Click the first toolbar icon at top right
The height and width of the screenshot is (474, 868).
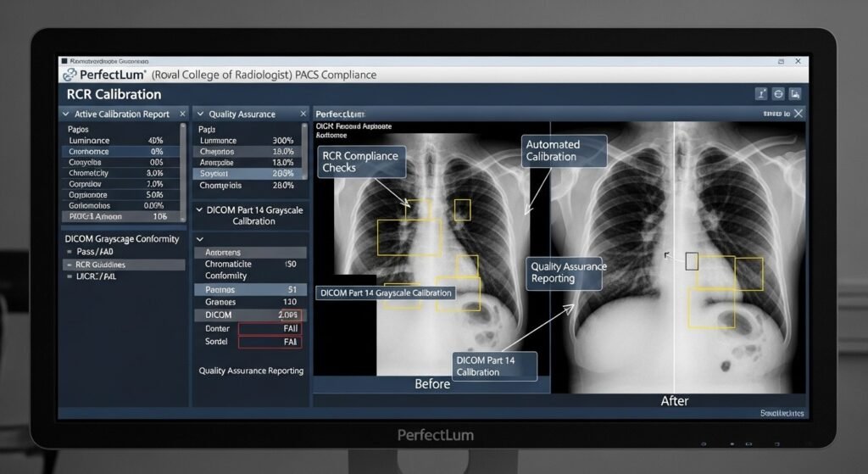click(760, 94)
